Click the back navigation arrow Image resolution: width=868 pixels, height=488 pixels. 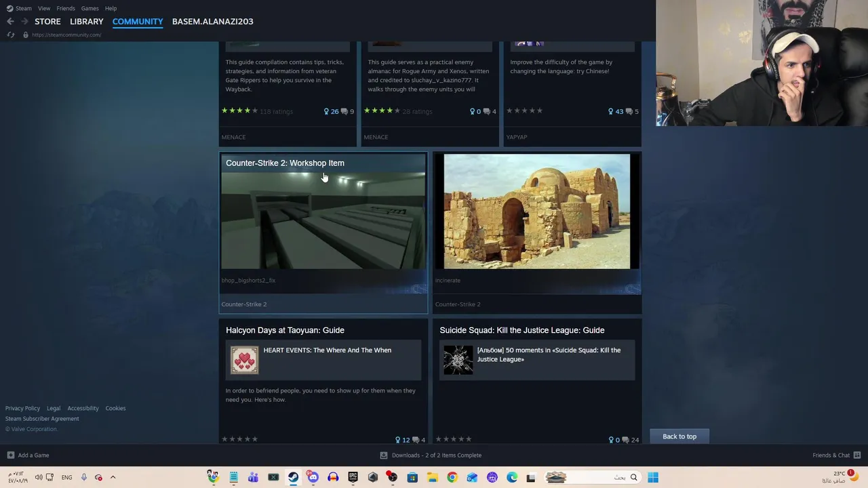tap(10, 22)
